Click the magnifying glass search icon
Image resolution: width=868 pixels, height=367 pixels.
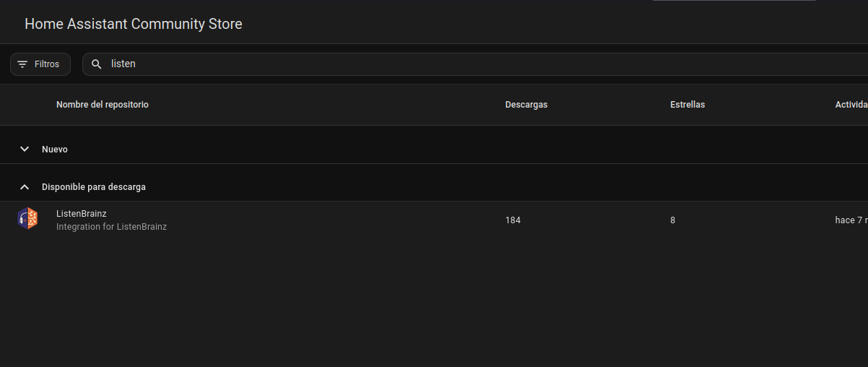click(x=97, y=64)
